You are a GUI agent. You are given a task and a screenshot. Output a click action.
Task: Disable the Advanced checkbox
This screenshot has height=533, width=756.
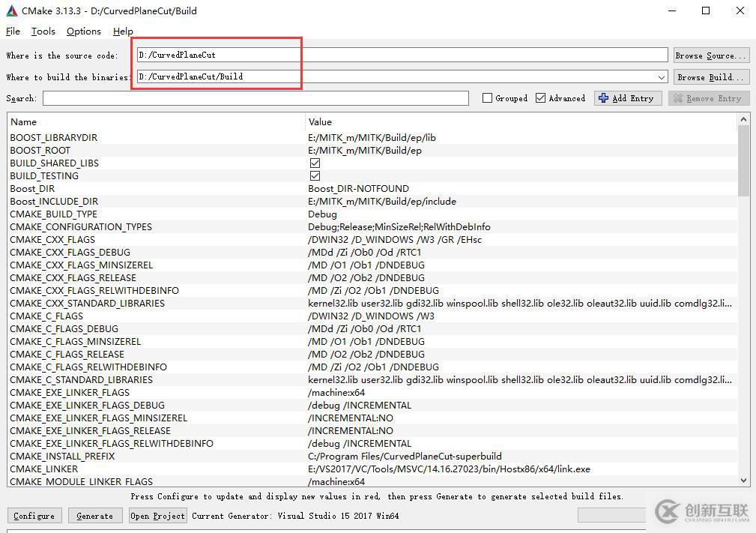pyautogui.click(x=540, y=98)
